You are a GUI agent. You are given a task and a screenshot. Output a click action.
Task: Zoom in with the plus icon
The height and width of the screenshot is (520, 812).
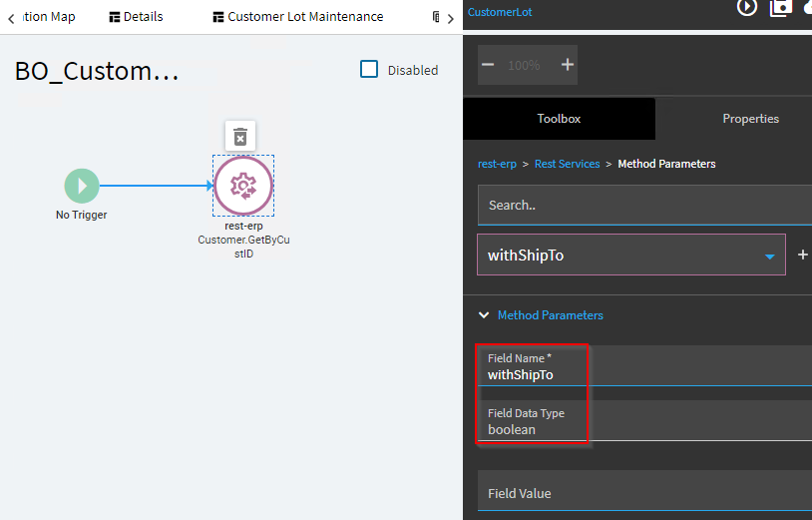click(x=568, y=65)
